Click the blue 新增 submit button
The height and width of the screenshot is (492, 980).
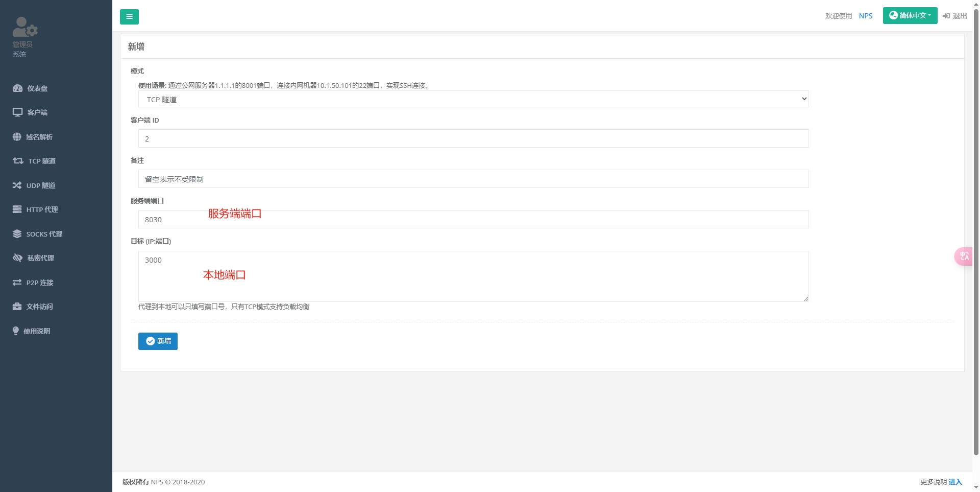[158, 341]
